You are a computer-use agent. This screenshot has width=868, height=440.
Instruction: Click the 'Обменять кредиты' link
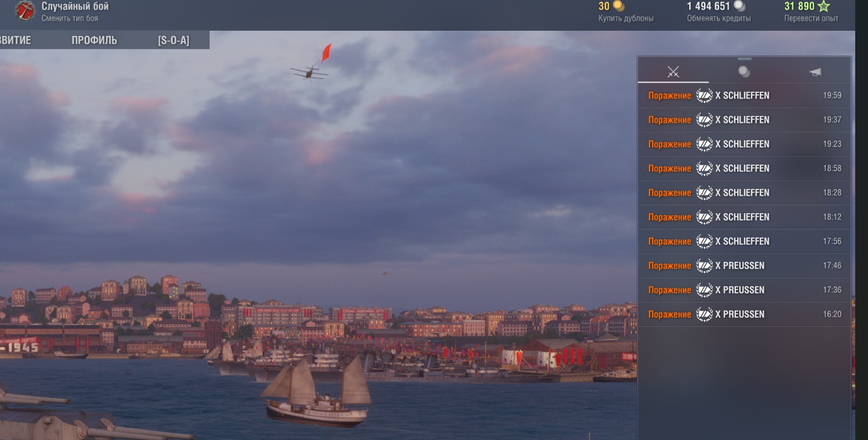(x=718, y=19)
